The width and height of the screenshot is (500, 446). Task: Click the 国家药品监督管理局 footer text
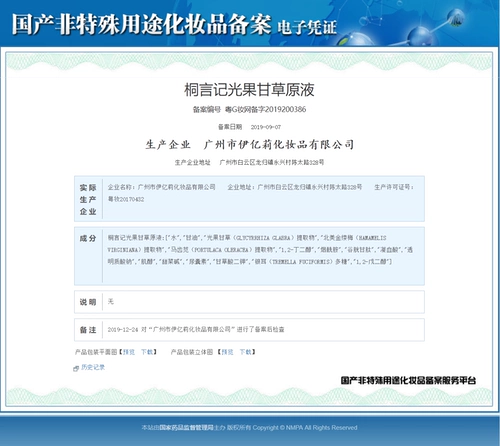coord(186,427)
